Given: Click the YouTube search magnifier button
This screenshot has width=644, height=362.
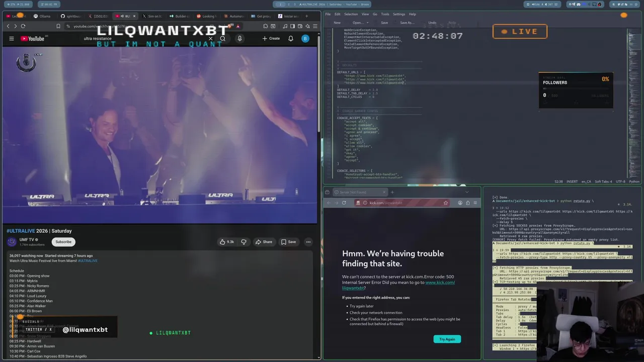Looking at the screenshot, I should 222,39.
